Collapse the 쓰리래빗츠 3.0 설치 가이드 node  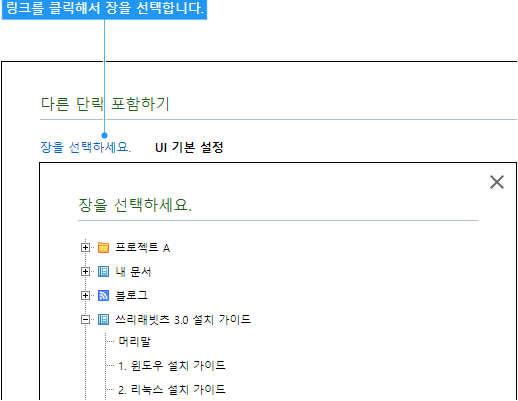pyautogui.click(x=85, y=320)
